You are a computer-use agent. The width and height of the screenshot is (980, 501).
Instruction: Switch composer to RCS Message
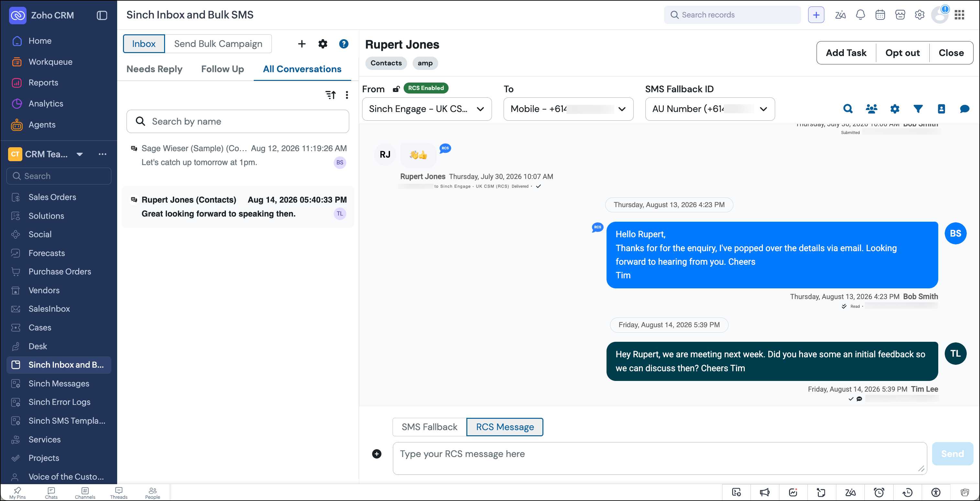tap(505, 427)
